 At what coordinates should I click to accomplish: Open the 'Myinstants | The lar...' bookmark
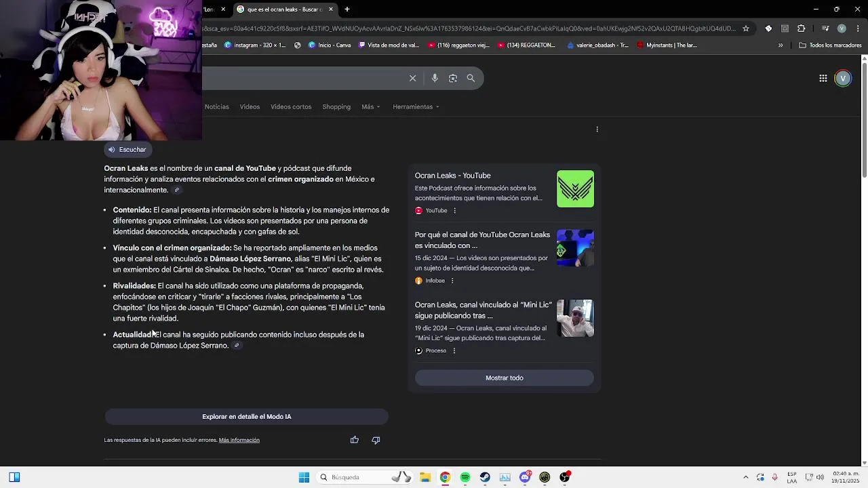click(667, 45)
